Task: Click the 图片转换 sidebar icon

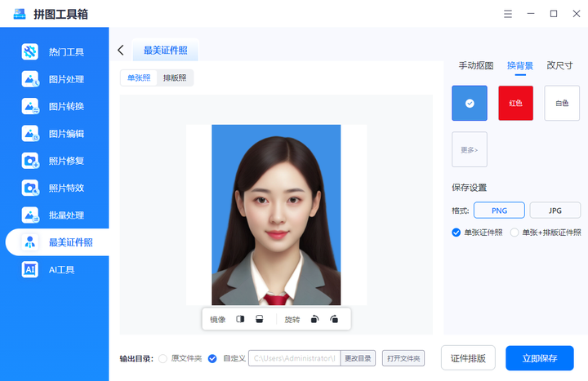Action: click(x=30, y=106)
